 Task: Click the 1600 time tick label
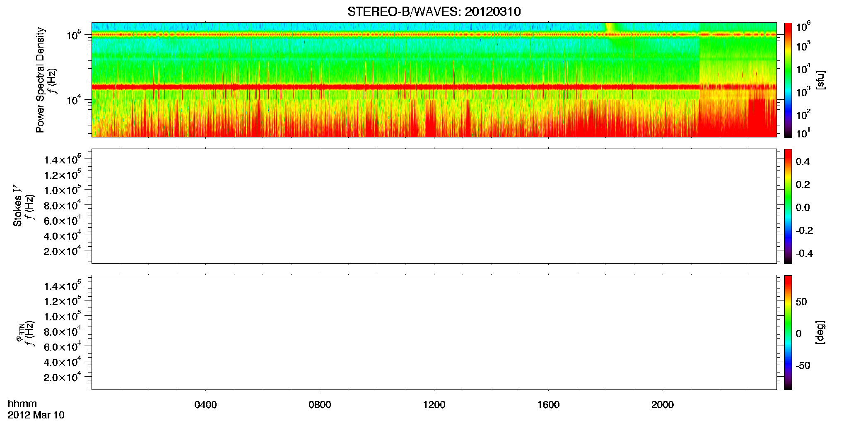(x=548, y=405)
